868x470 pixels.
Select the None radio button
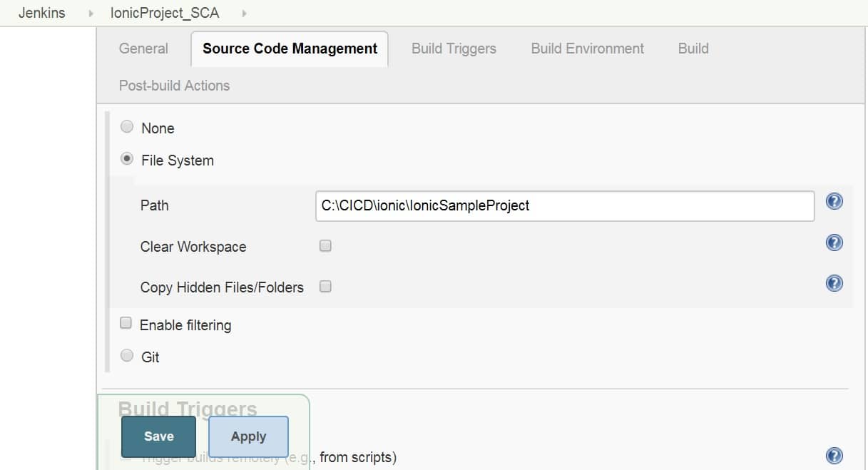(127, 127)
